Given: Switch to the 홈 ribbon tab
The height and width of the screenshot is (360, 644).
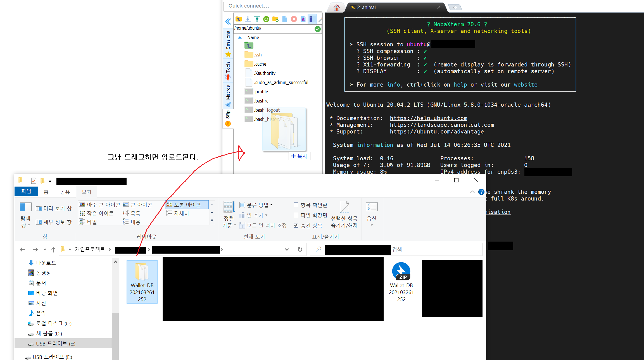Looking at the screenshot, I should click(x=46, y=192).
